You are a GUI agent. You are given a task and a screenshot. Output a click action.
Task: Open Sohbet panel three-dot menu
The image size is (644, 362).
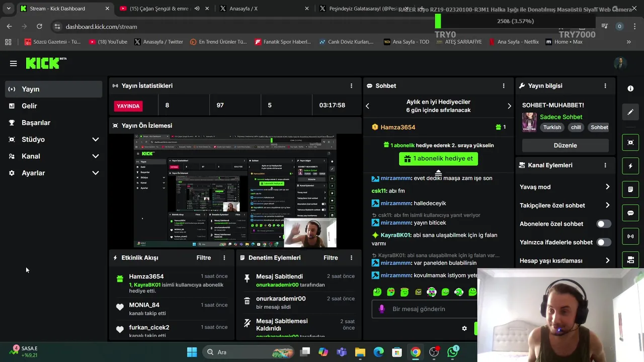pyautogui.click(x=504, y=86)
